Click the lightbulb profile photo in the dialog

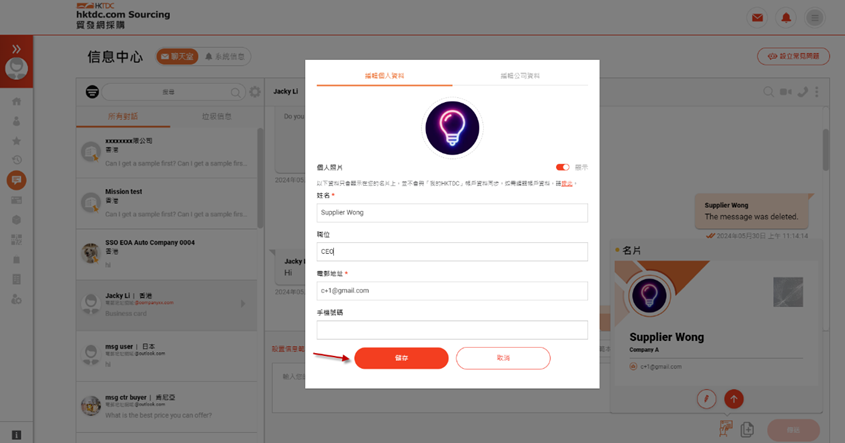tap(452, 128)
